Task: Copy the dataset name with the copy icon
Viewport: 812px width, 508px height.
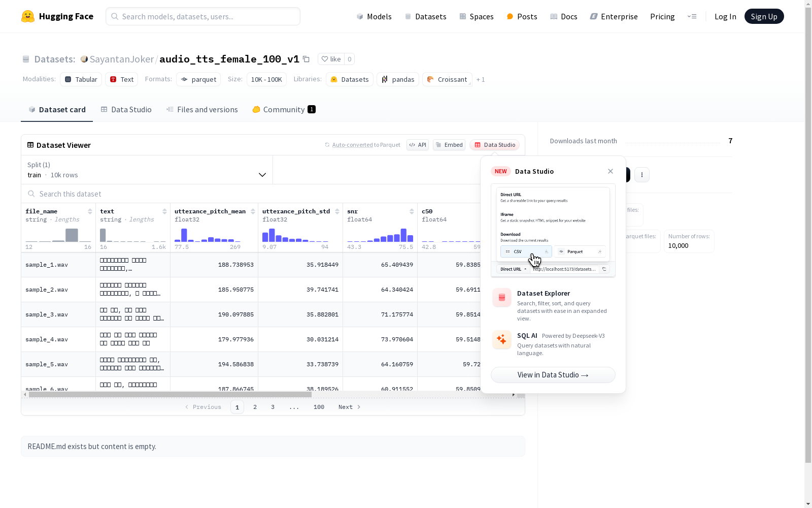Action: (306, 59)
